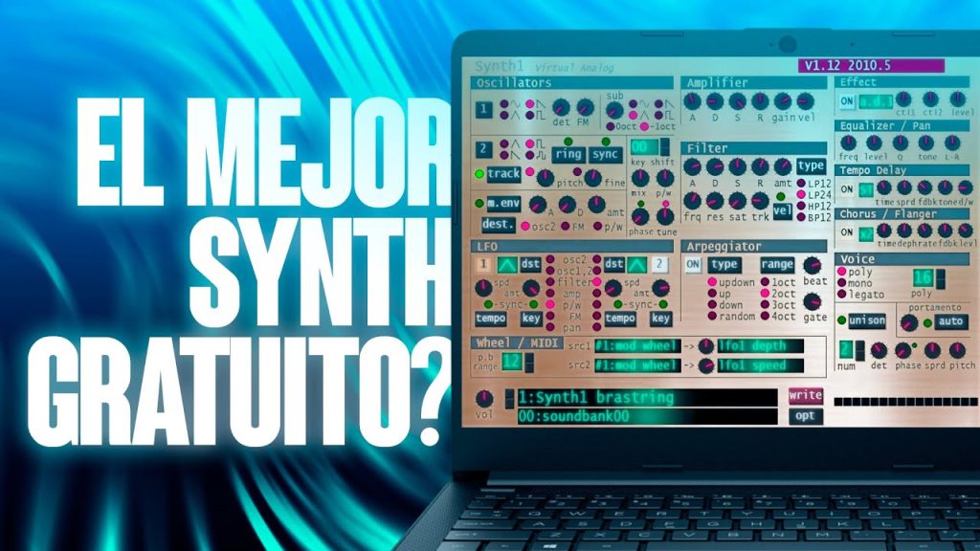Click the dest. button in the Oscillators section
This screenshot has height=551, width=980.
tap(499, 224)
